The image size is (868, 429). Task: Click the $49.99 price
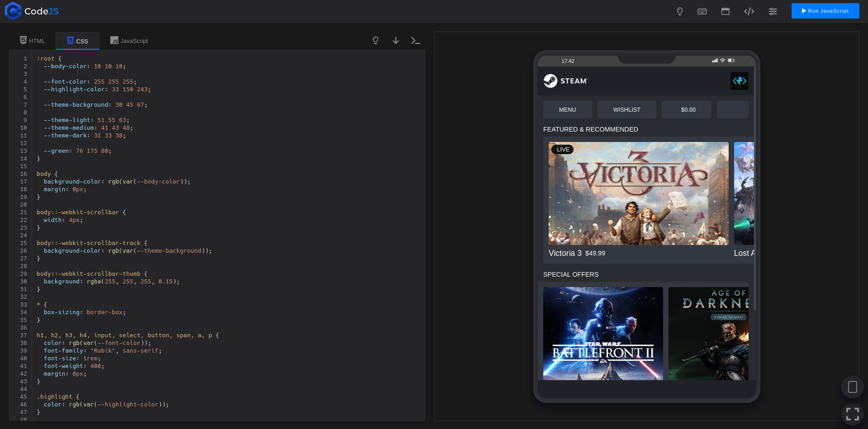pyautogui.click(x=595, y=254)
